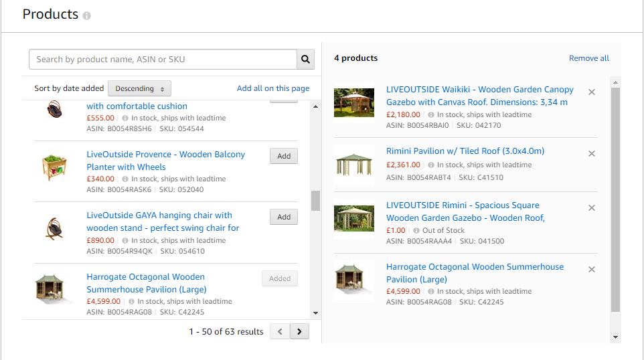Screen dimensions: 644x360
Task: Click the '1 - 50 of 63 results' text
Action: (x=226, y=332)
